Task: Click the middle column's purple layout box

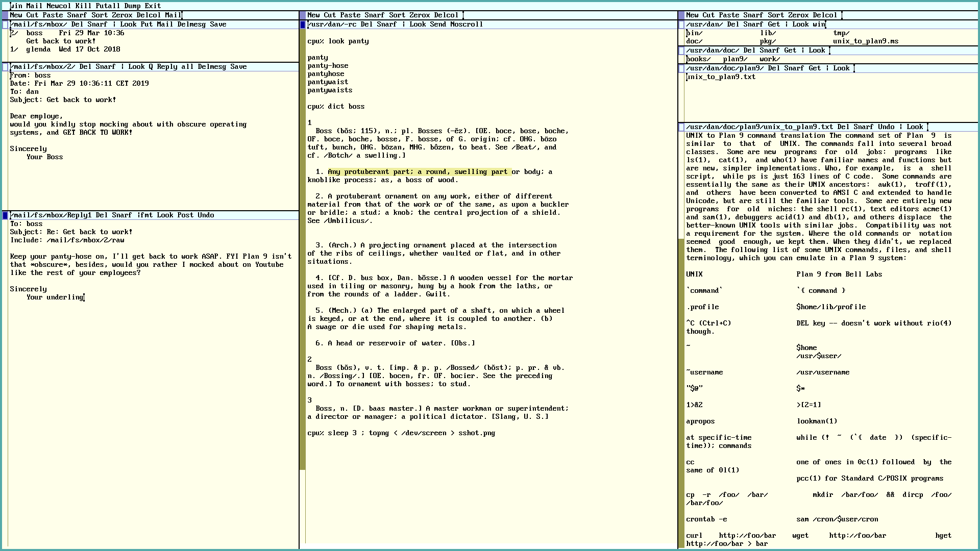Action: point(303,15)
